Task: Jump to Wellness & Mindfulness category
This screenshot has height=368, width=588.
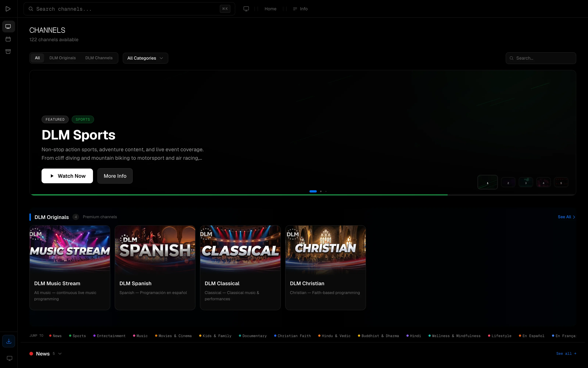Action: [x=454, y=336]
